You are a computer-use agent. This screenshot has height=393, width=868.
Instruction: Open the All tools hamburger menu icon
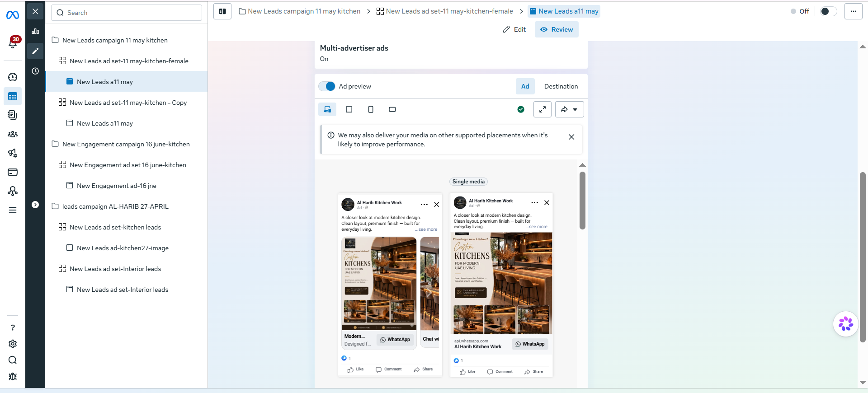tap(13, 210)
